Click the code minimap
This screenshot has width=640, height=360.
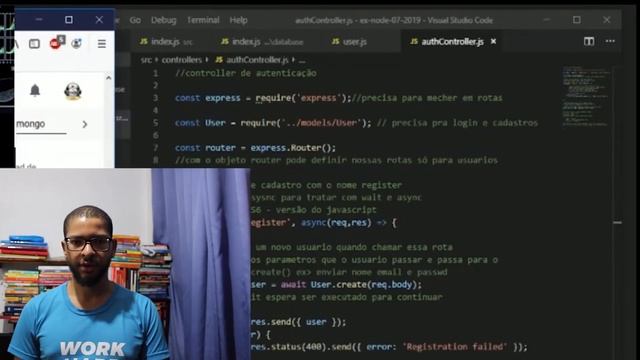[586, 97]
